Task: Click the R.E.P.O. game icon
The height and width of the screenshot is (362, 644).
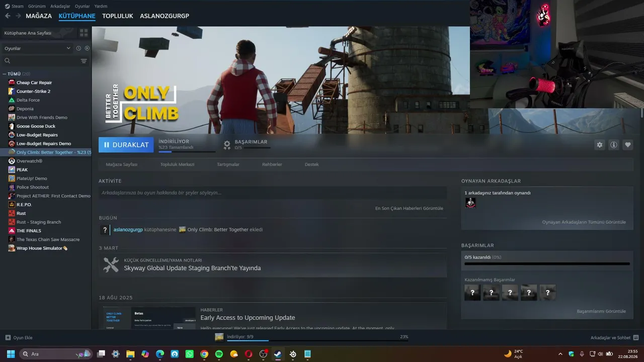Action: 12,205
